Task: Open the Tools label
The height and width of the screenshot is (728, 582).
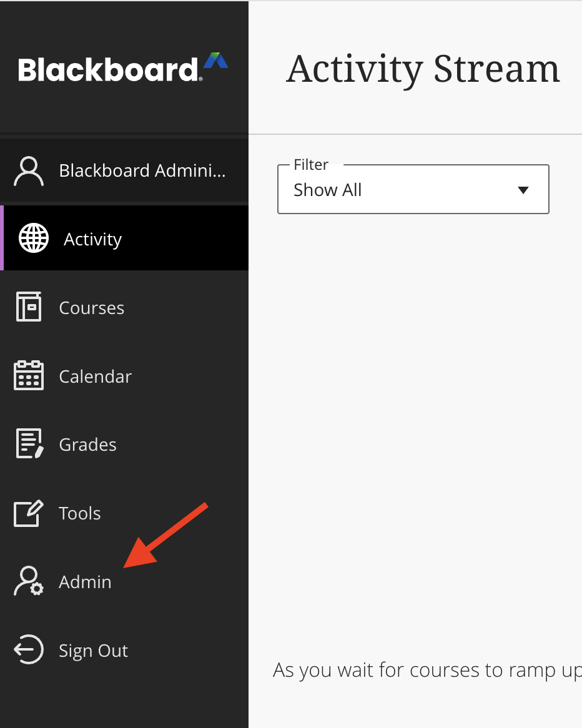Action: point(80,513)
